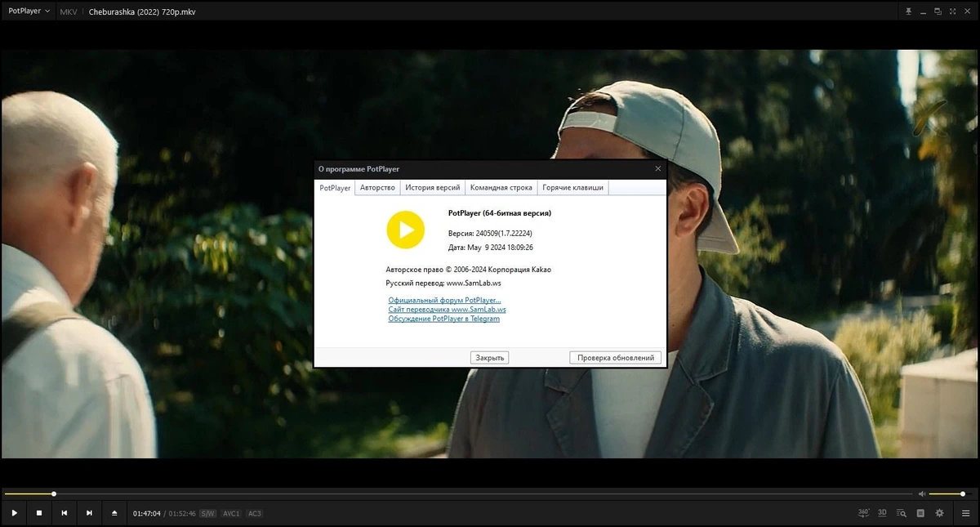This screenshot has height=527, width=980.
Task: Click the Дата: May 9 2024 text
Action: (491, 248)
